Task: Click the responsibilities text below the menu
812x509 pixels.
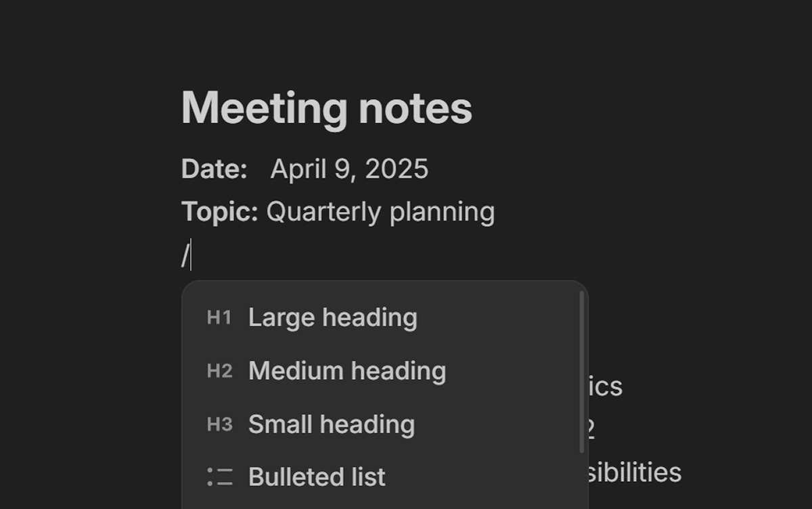Action: coord(637,471)
